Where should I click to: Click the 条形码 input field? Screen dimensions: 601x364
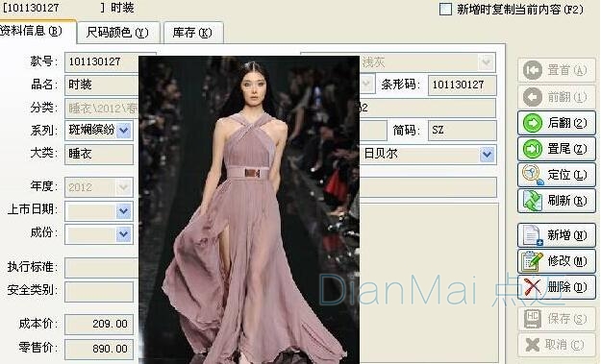(x=462, y=85)
